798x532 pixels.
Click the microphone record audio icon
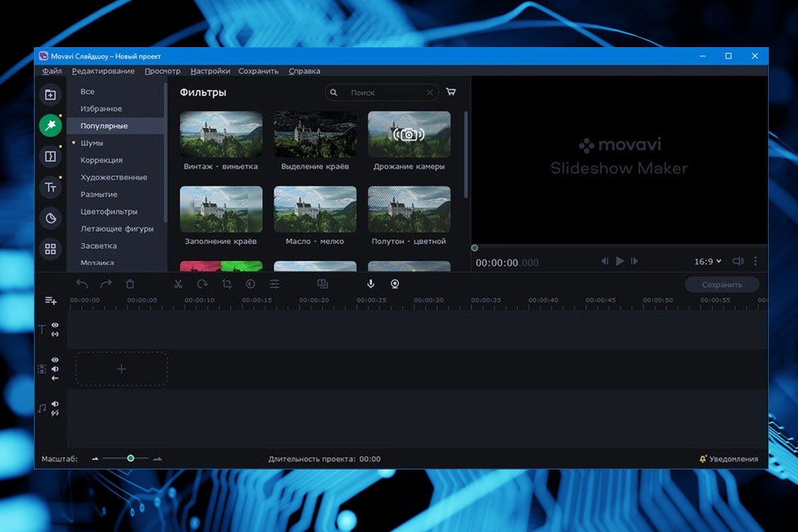[370, 284]
